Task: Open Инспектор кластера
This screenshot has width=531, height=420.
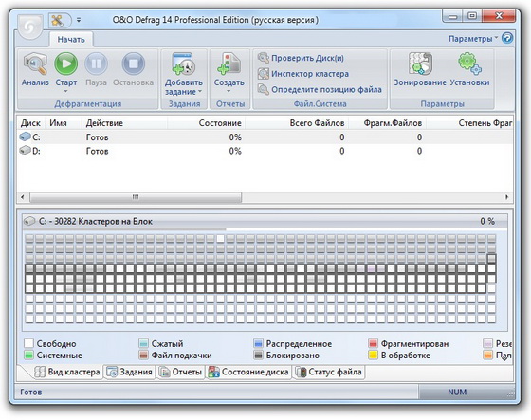Action: [303, 74]
